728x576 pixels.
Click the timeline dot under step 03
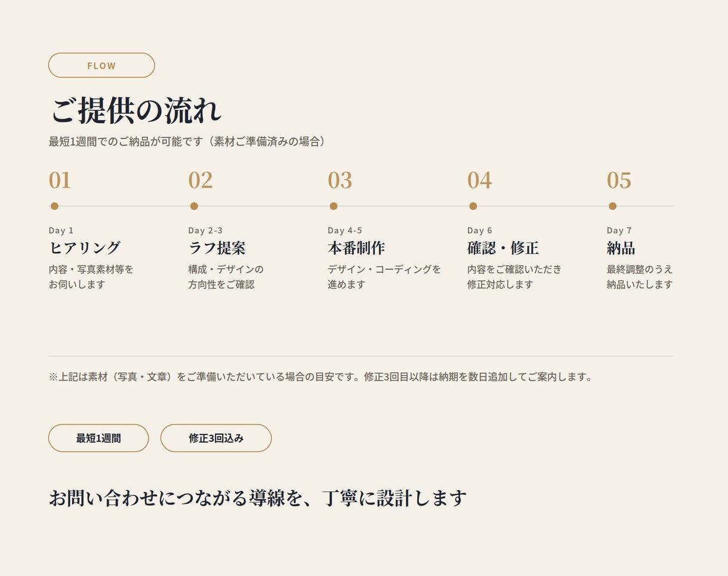coord(334,206)
